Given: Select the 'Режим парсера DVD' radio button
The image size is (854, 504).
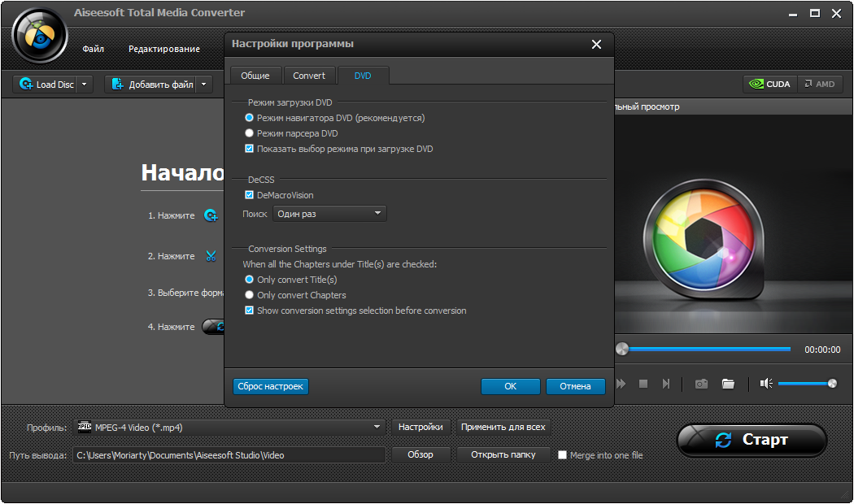Looking at the screenshot, I should pos(250,133).
